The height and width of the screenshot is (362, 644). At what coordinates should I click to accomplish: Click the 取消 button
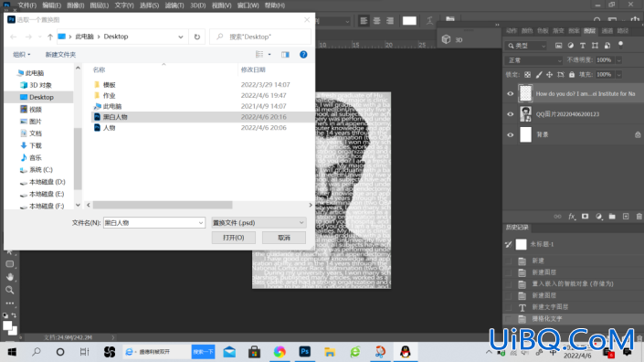coord(284,238)
